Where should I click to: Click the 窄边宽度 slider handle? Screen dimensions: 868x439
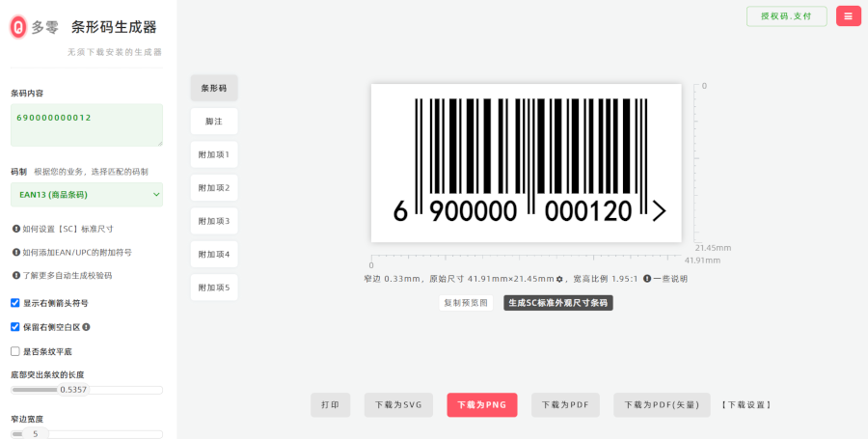click(35, 434)
